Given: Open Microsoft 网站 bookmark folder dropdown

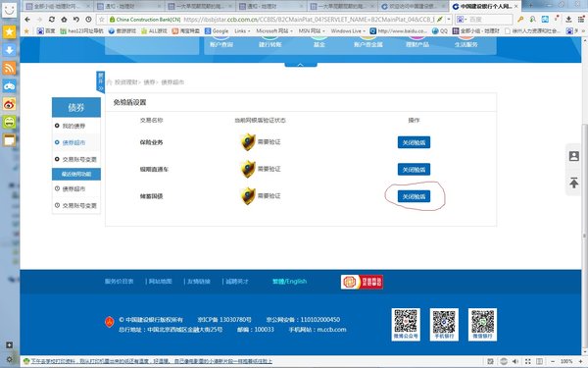Looking at the screenshot, I should pos(274,31).
